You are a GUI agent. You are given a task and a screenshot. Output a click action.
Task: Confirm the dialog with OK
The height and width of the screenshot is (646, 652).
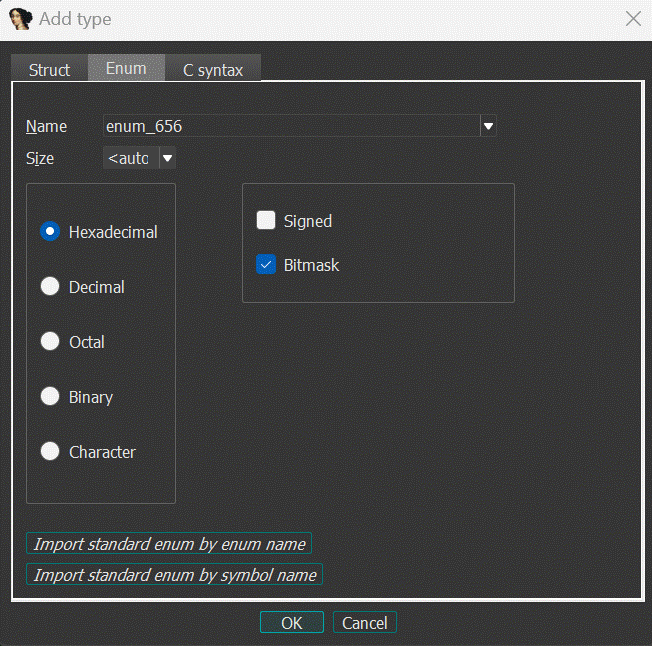click(x=291, y=623)
